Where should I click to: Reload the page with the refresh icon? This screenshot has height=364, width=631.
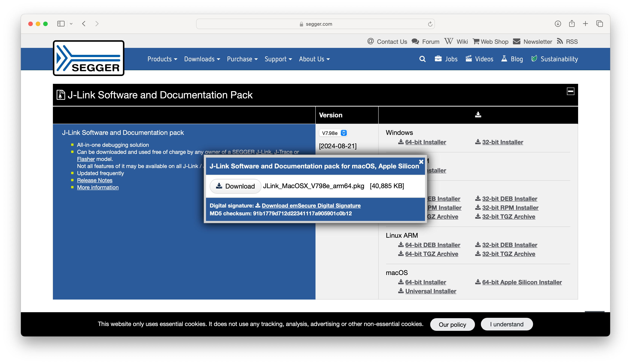(x=430, y=24)
